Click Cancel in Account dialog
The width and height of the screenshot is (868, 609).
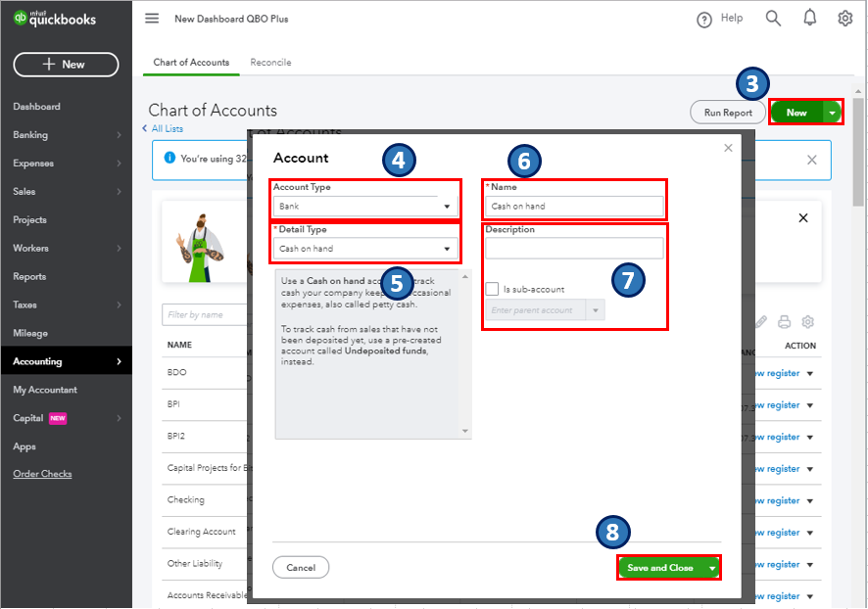(301, 568)
